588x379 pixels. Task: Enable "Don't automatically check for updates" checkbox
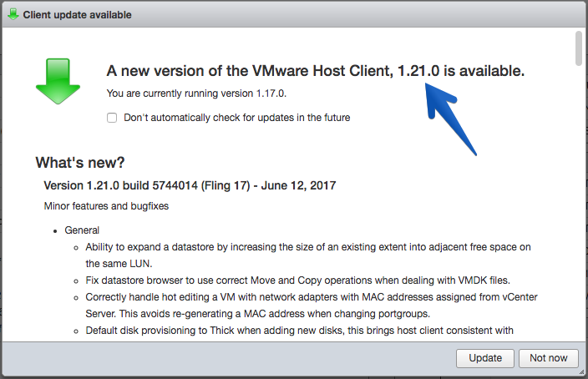tap(112, 118)
